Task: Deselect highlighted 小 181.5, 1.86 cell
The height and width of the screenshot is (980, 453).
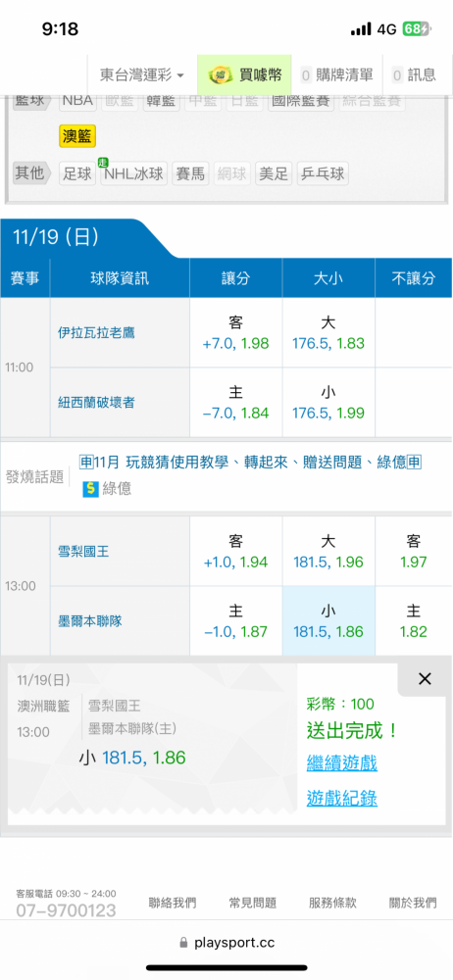Action: coord(328,621)
